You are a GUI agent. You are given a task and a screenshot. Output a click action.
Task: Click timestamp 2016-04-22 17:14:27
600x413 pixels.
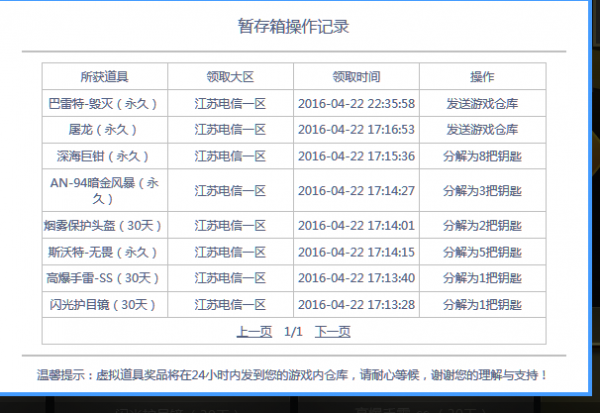coord(356,191)
